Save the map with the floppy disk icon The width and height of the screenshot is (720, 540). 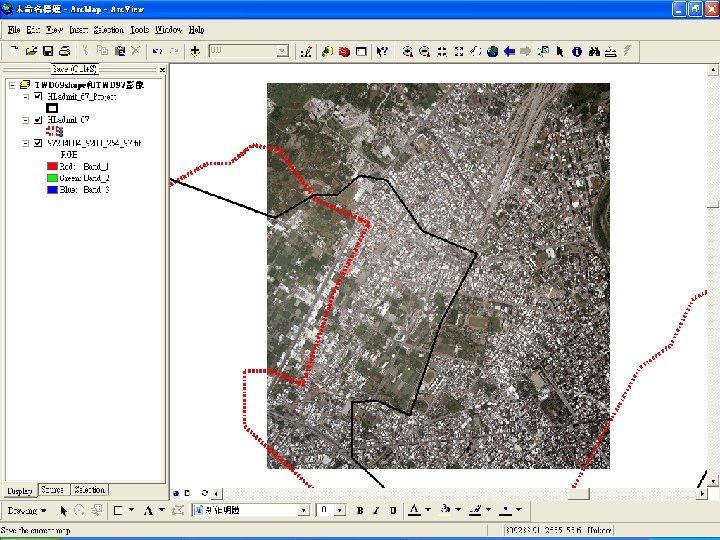pos(48,51)
